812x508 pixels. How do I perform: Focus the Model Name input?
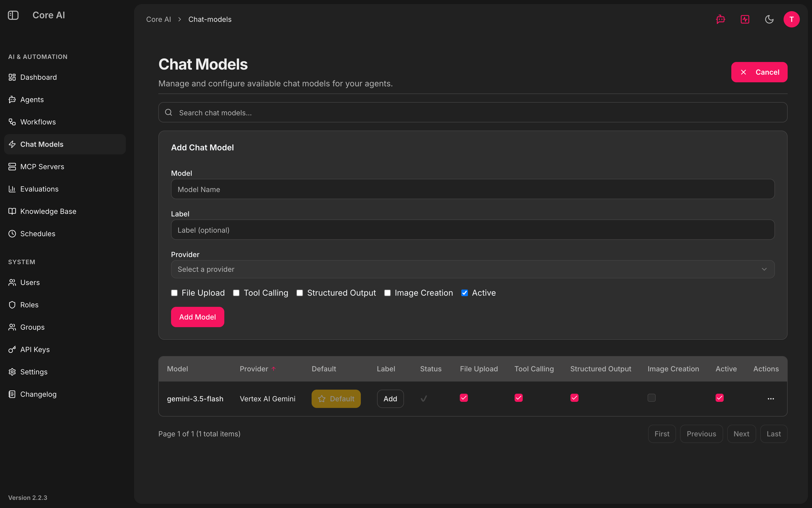tap(473, 189)
